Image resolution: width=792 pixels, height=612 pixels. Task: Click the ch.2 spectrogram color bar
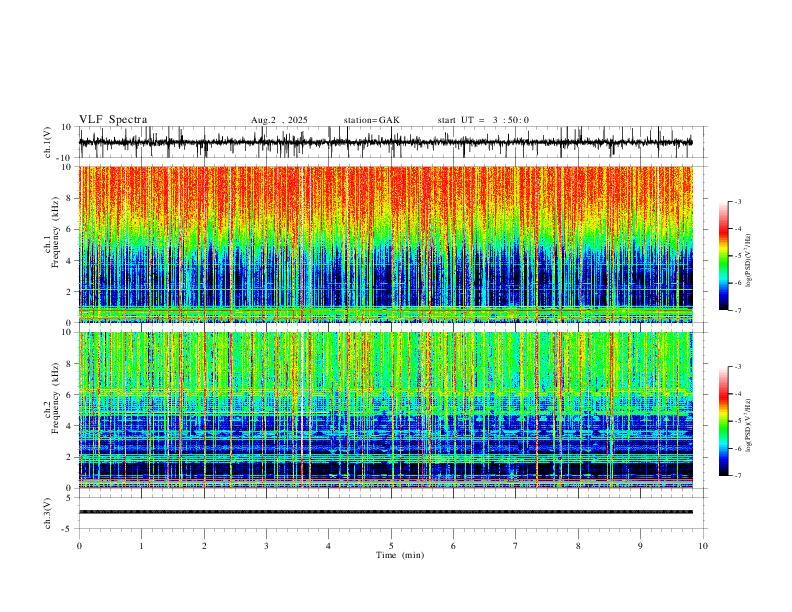pos(723,421)
